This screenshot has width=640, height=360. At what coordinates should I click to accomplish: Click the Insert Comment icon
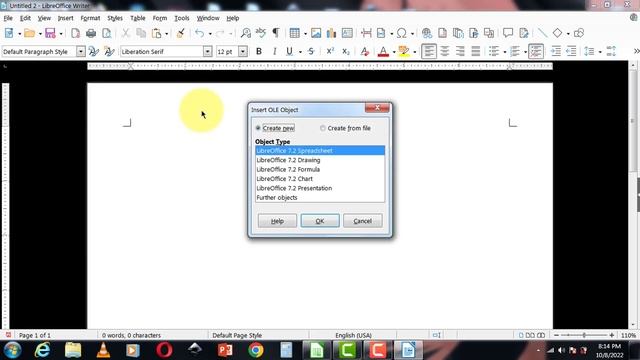coord(508,33)
